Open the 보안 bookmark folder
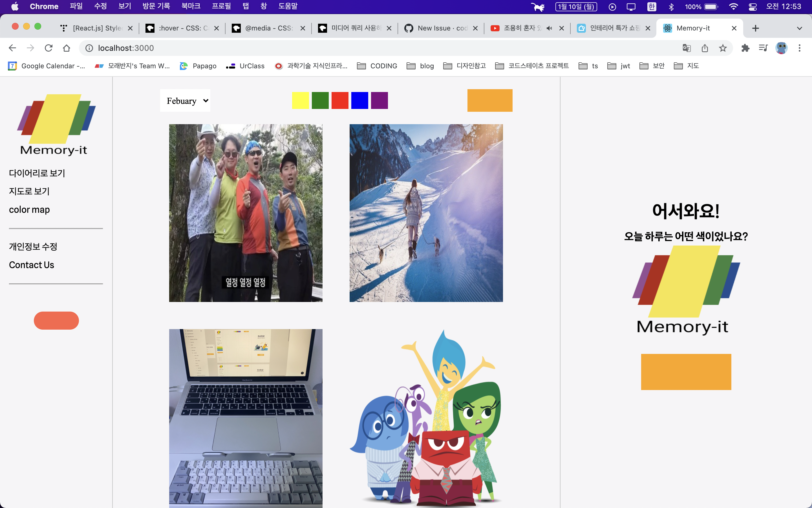The image size is (812, 508). (x=652, y=66)
